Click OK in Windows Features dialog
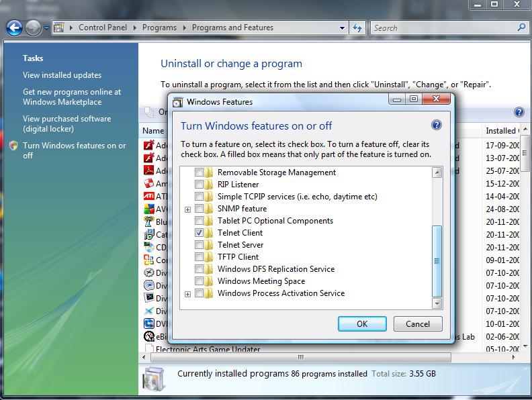532x400 pixels. pos(362,323)
